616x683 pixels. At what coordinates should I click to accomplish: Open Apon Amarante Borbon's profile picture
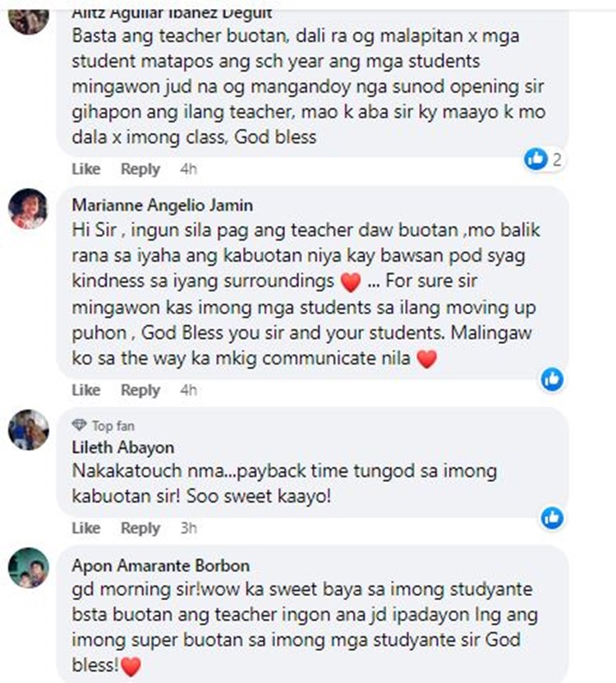click(29, 567)
